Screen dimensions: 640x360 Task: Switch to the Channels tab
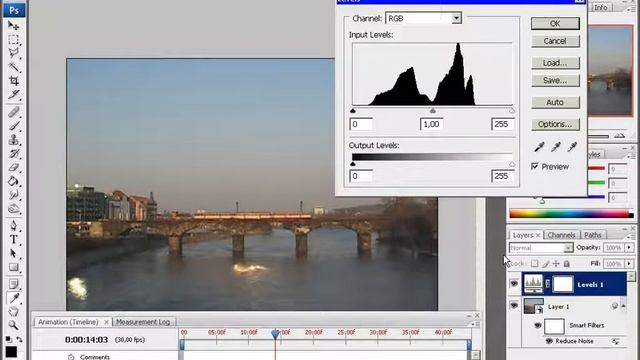[561, 235]
